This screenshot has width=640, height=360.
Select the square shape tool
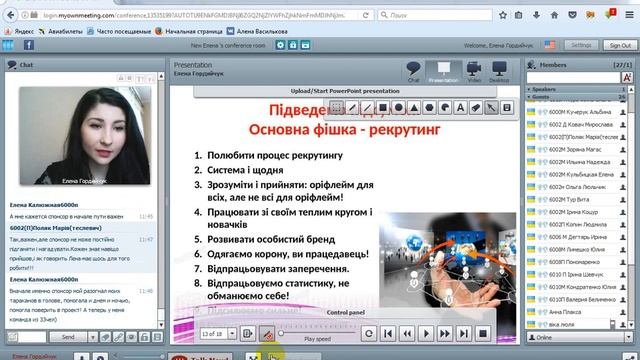(x=383, y=108)
